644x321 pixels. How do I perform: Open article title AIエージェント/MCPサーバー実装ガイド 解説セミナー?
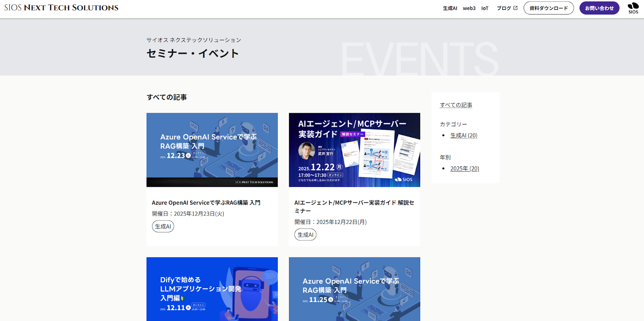point(354,207)
